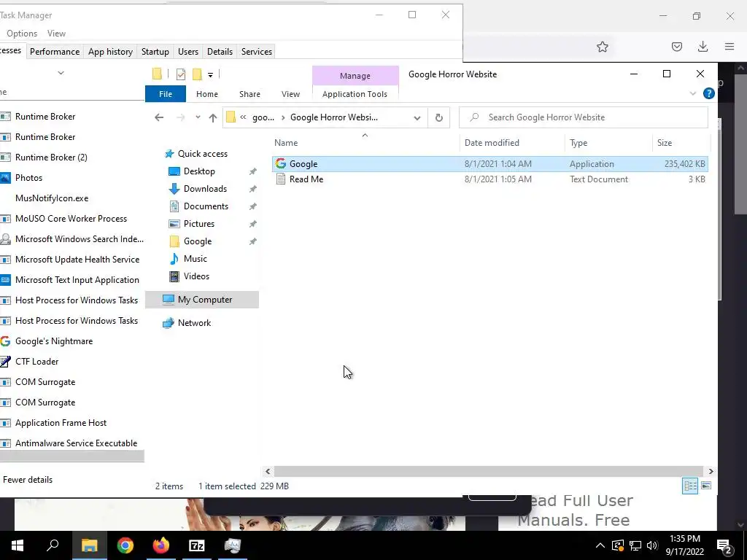747x560 pixels.
Task: Select Network in navigation pane
Action: (x=194, y=323)
